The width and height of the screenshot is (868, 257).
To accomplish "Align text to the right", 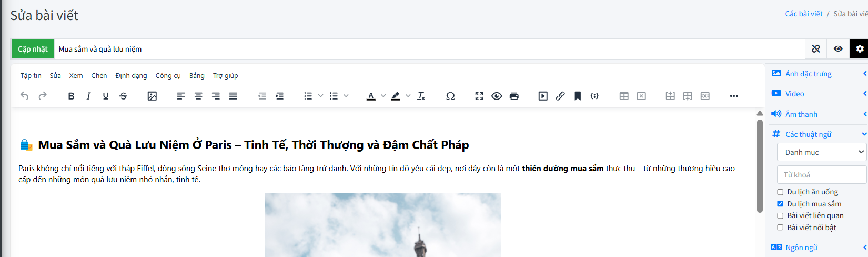I will pyautogui.click(x=216, y=96).
